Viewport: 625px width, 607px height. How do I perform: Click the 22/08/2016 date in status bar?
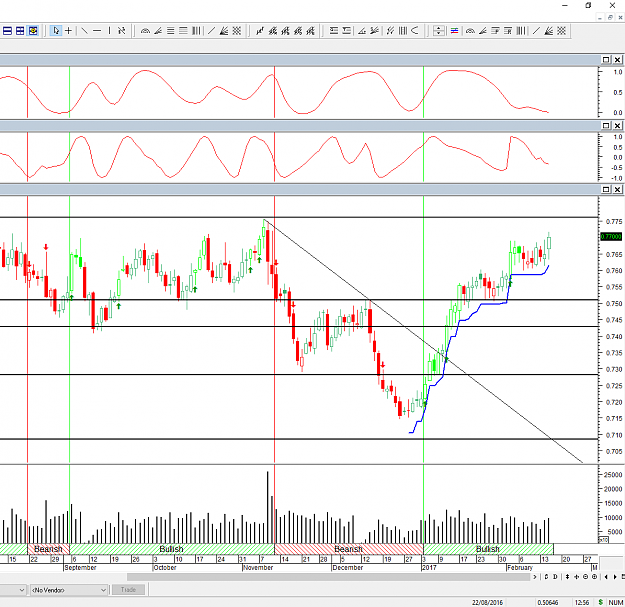point(487,602)
